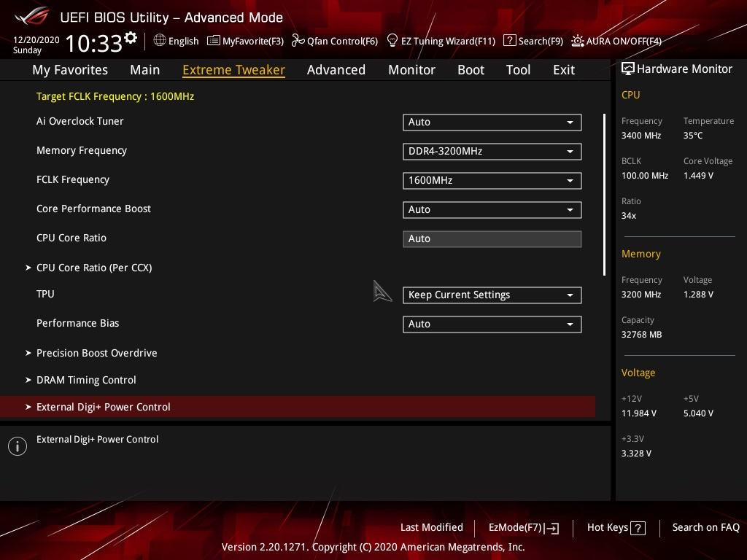Screen dimensions: 747x560
Task: Go to the Monitor tab
Action: click(411, 70)
